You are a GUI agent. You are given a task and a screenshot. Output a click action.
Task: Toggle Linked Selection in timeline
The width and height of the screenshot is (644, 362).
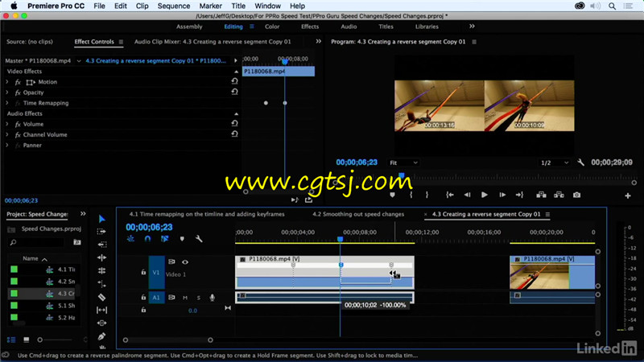coord(164,238)
